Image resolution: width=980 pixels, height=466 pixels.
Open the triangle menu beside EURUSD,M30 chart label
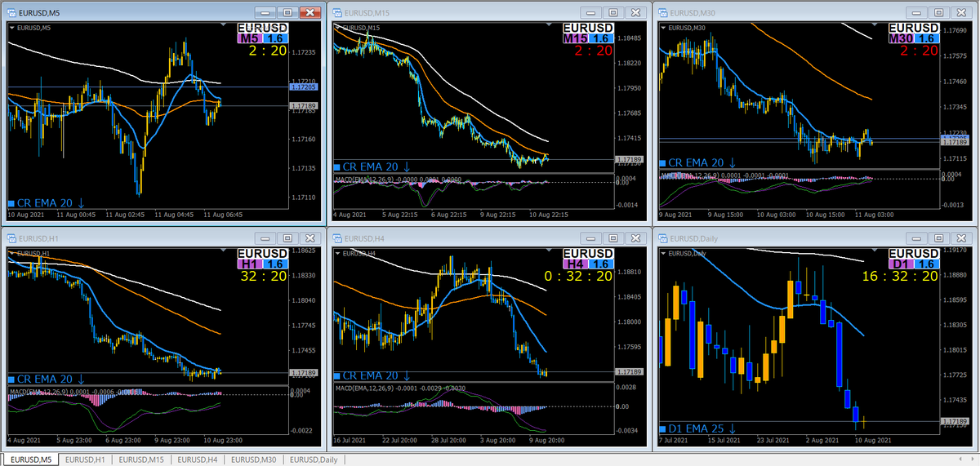click(x=664, y=28)
